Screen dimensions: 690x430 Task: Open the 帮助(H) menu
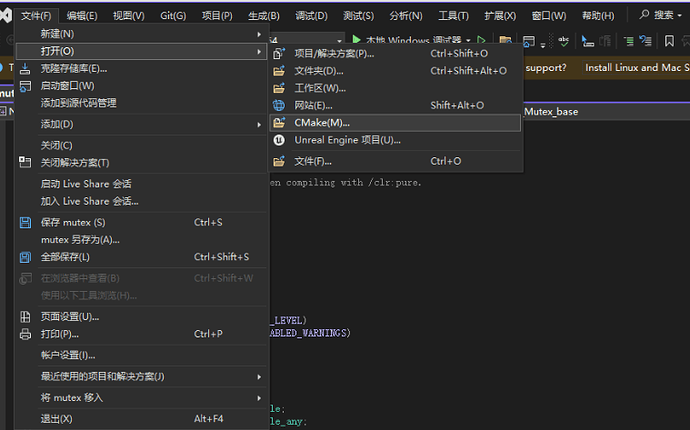(x=598, y=16)
